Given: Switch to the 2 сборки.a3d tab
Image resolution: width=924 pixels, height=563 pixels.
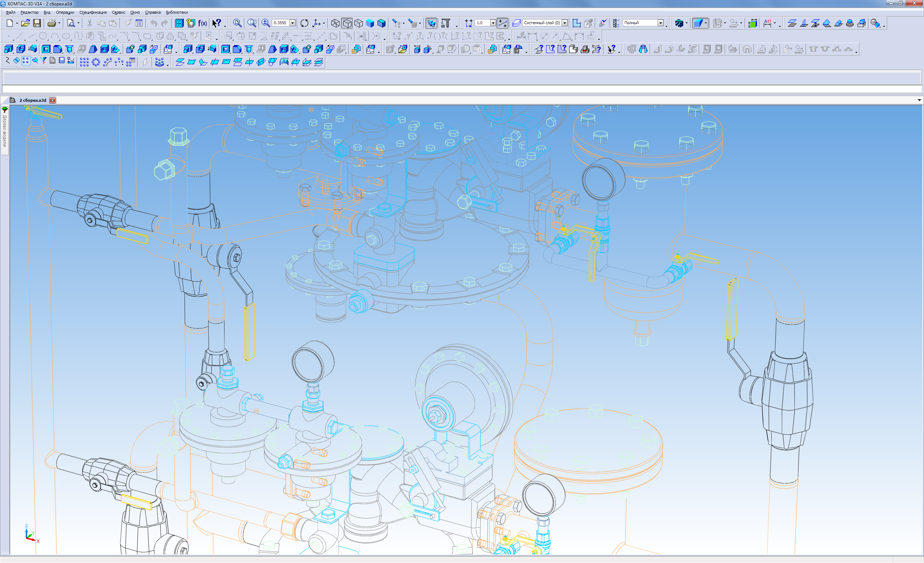Looking at the screenshot, I should coord(32,100).
